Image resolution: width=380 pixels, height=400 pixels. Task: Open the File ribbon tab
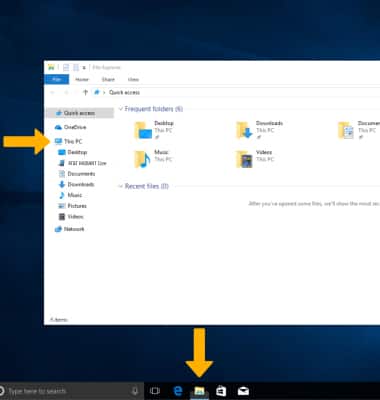tap(57, 79)
